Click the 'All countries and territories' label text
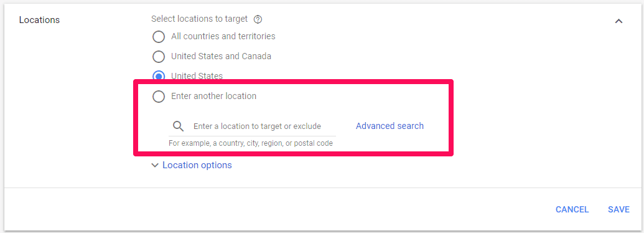Image resolution: width=644 pixels, height=233 pixels. click(x=223, y=36)
